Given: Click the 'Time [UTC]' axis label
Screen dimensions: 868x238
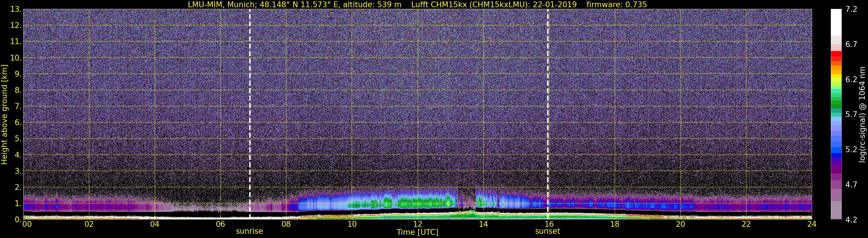Looking at the screenshot, I should pyautogui.click(x=417, y=232).
